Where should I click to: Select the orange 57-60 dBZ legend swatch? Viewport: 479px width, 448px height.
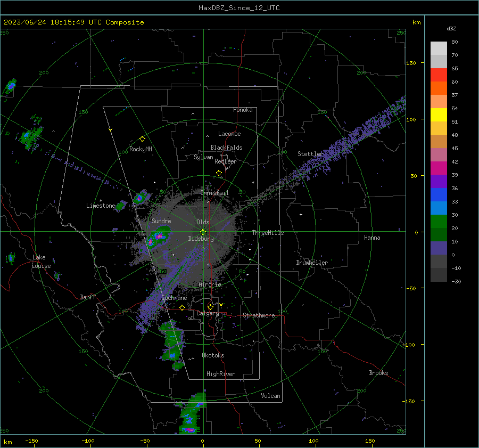[439, 88]
